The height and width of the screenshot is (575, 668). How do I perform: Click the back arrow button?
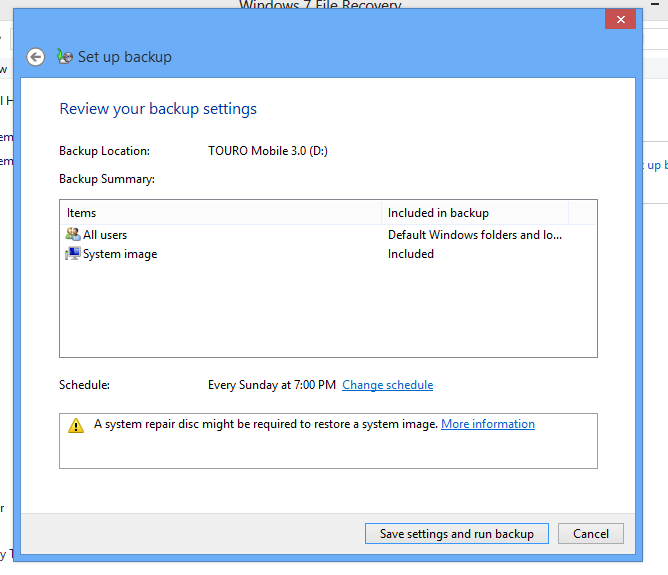click(x=35, y=57)
